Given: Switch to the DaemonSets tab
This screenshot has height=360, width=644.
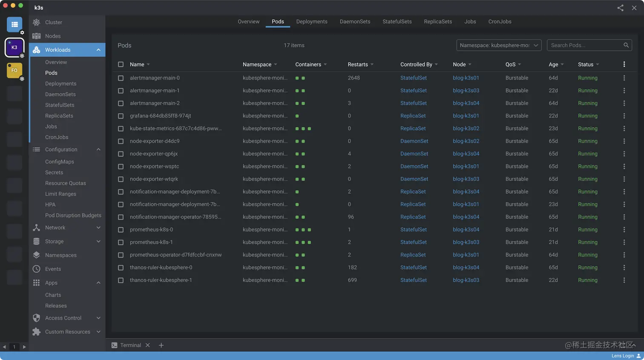Looking at the screenshot, I should (355, 22).
